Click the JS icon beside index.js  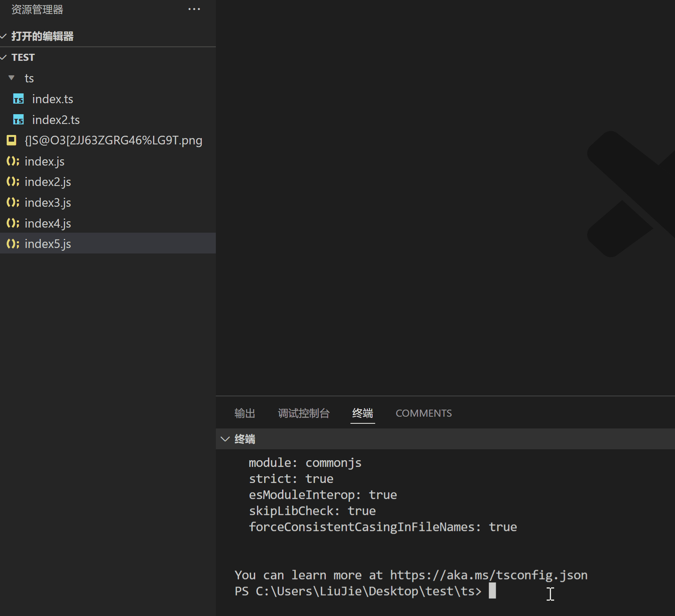(x=13, y=161)
